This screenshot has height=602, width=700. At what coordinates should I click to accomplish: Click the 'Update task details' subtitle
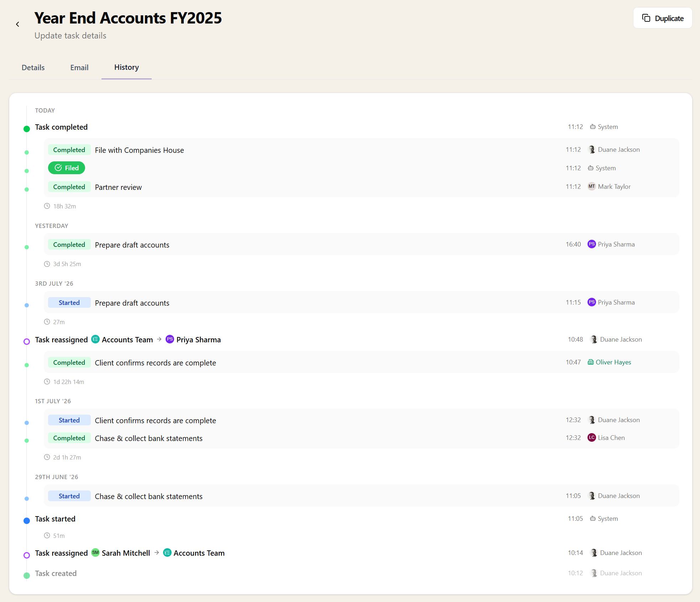(x=70, y=36)
